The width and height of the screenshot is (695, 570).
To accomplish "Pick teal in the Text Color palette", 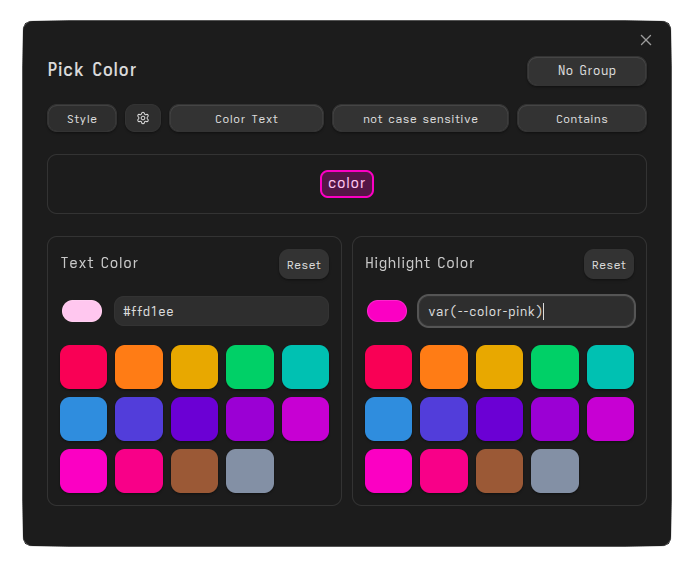I will [305, 367].
